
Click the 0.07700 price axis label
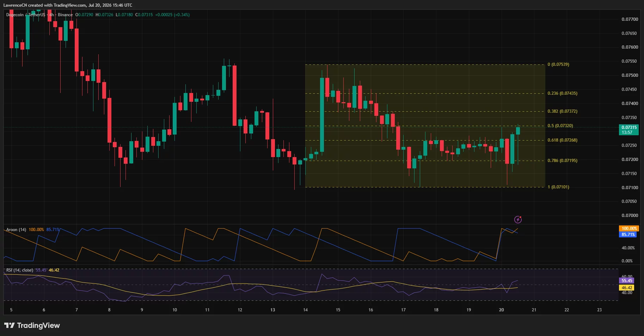[630, 19]
